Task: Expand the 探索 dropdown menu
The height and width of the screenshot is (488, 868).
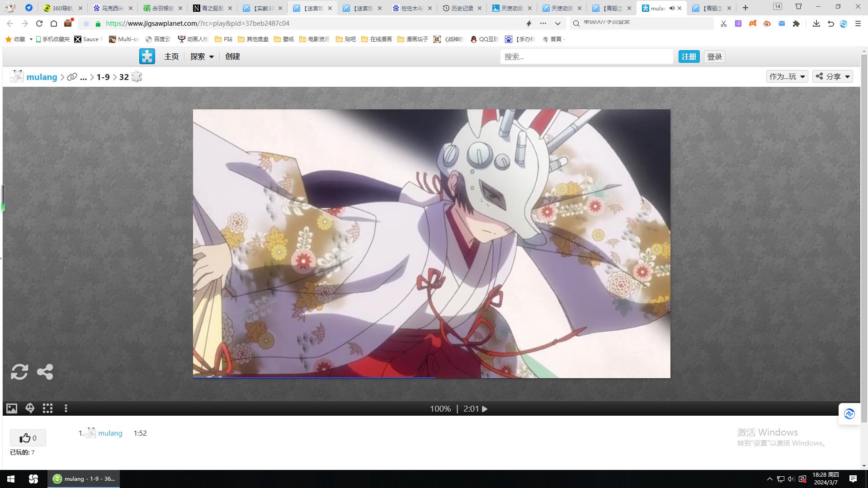Action: [202, 56]
